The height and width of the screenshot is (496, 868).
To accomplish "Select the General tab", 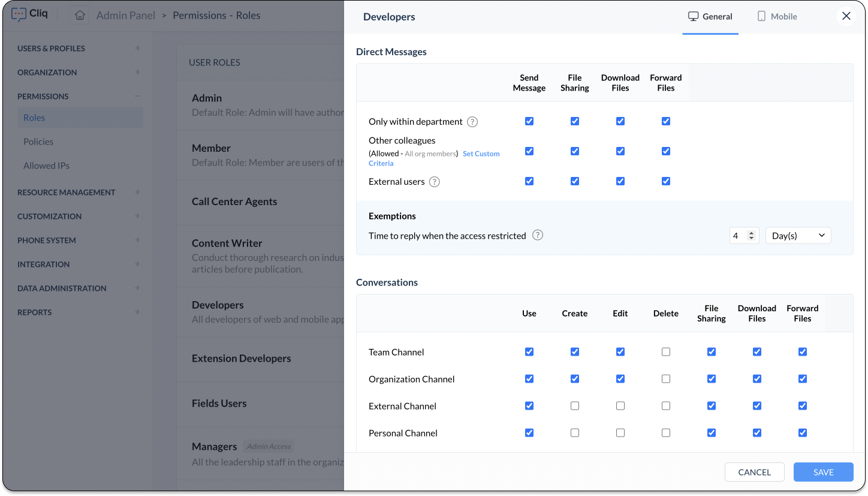I will coord(710,17).
